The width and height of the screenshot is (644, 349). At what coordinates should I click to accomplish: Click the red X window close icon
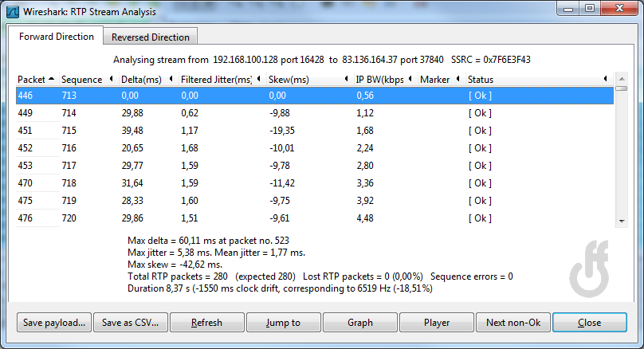tap(620, 9)
